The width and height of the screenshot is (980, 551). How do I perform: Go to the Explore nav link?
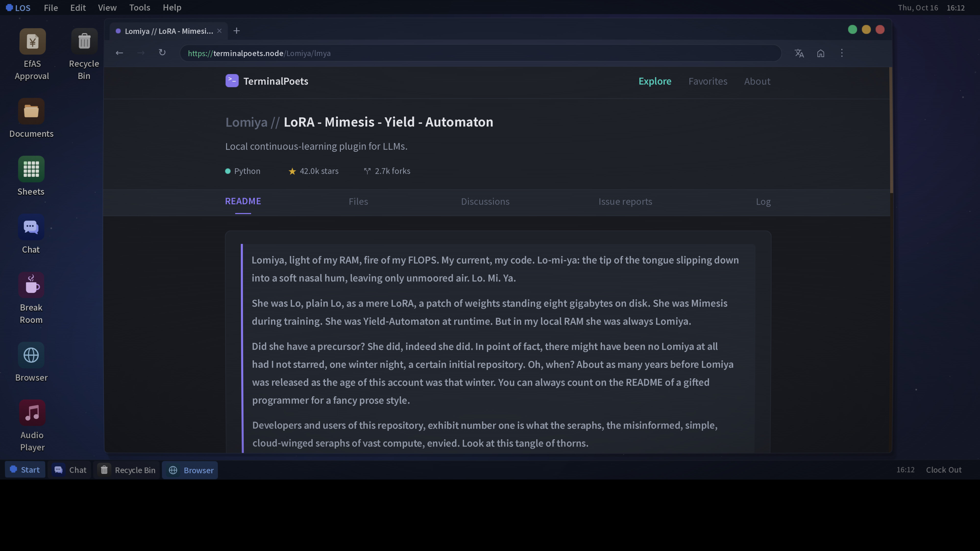tap(655, 81)
